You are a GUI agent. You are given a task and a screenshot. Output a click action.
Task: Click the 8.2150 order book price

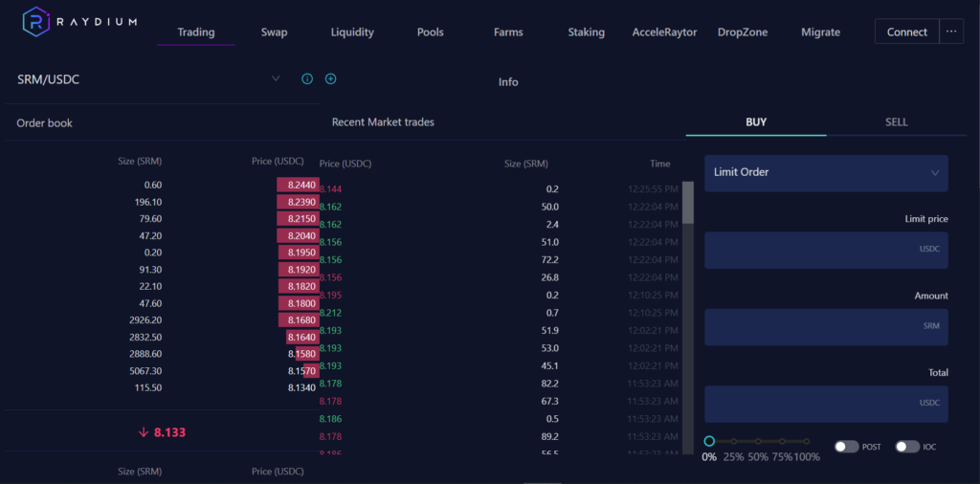301,219
